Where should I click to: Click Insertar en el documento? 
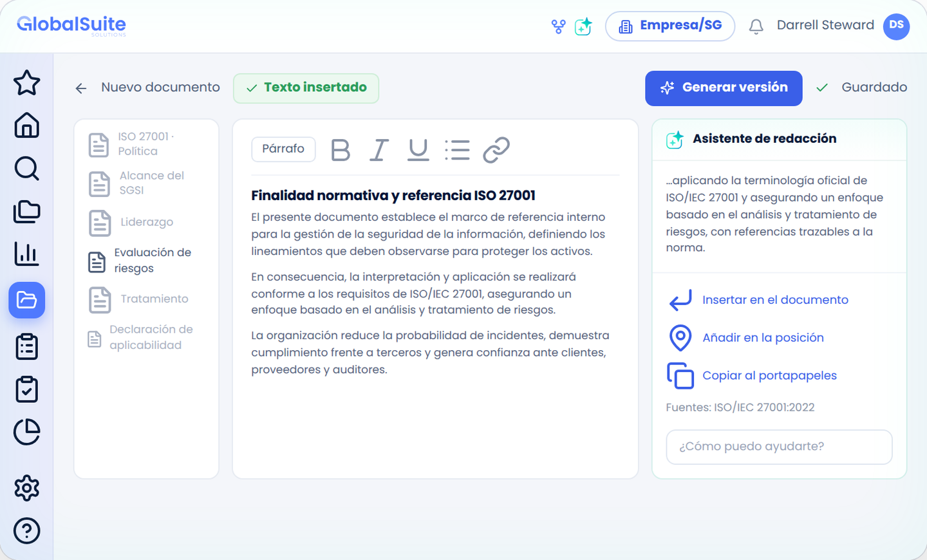coord(775,300)
